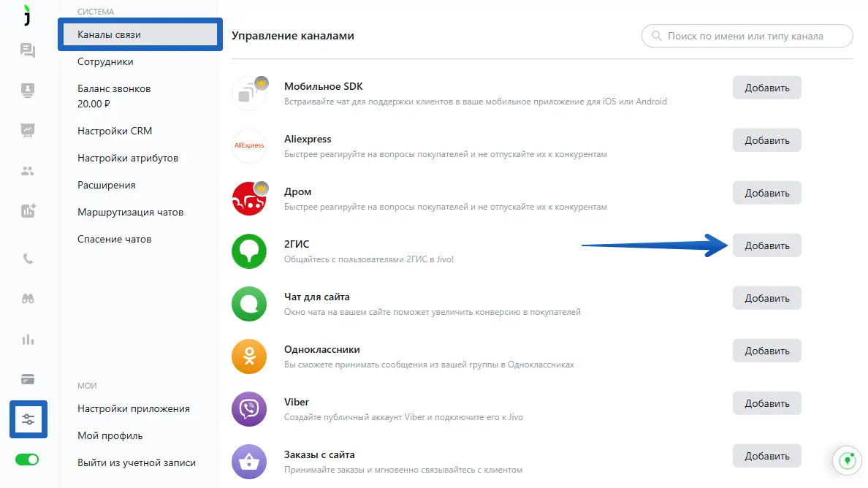The height and width of the screenshot is (488, 868).
Task: Click the Чат для сайта title
Action: coord(316,297)
